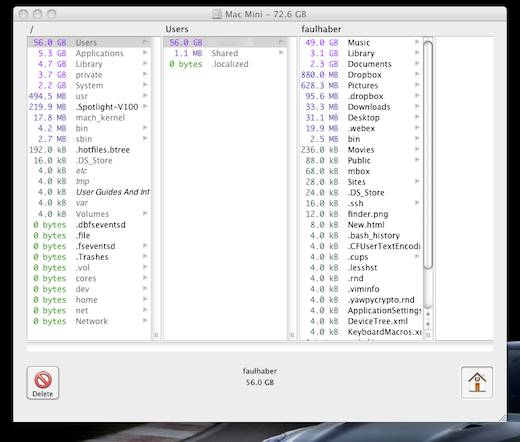Select the sbin folder entry
Screen dimensions: 520x442
(x=89, y=139)
